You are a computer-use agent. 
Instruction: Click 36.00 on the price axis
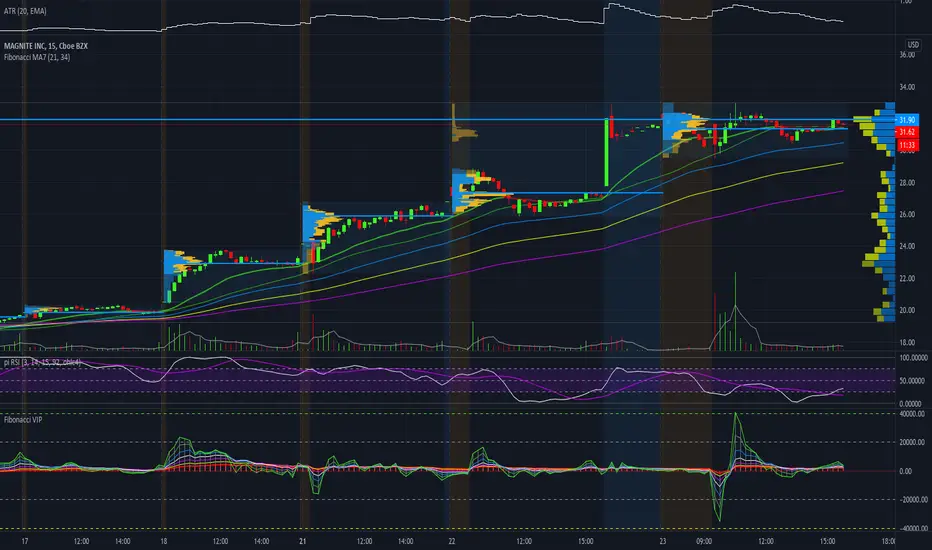(907, 55)
